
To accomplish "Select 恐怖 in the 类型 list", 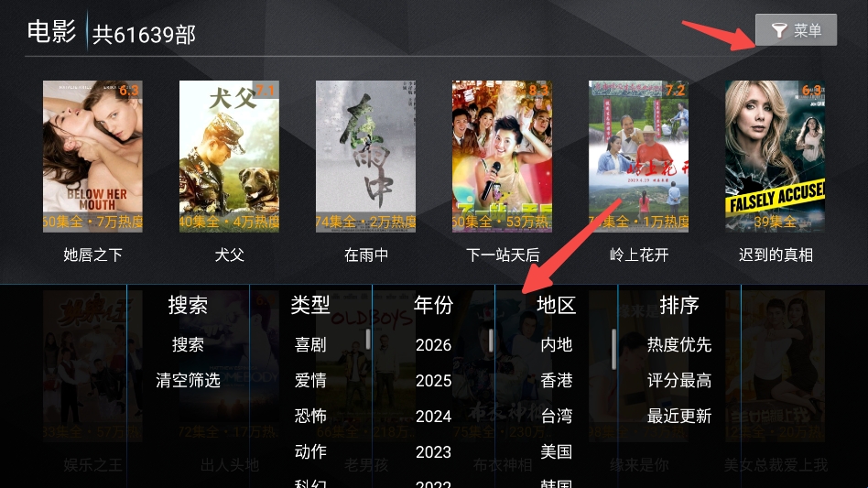I will coord(310,416).
